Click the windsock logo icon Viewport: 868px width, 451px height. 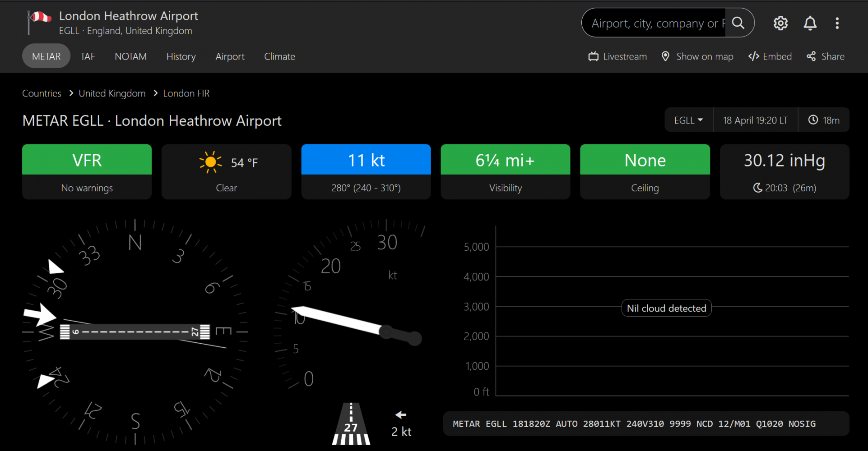coord(39,23)
